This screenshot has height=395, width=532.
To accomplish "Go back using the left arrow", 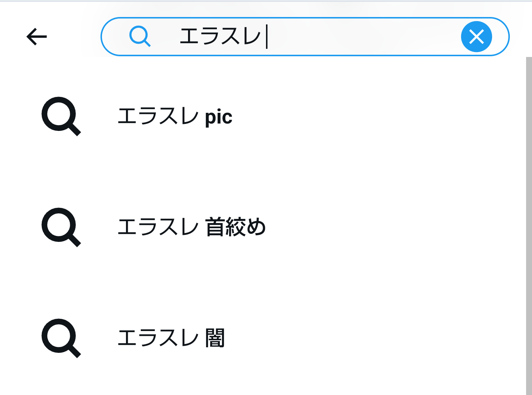I will pos(37,37).
